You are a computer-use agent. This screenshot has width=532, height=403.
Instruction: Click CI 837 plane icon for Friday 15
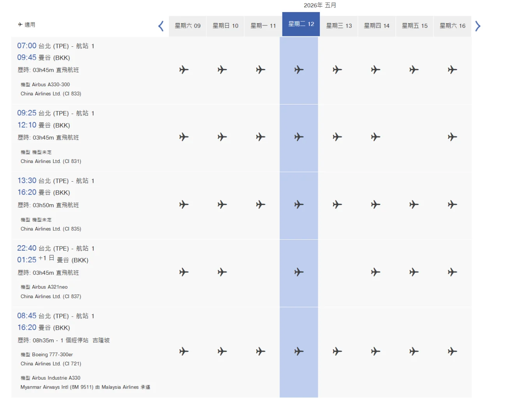pyautogui.click(x=414, y=272)
